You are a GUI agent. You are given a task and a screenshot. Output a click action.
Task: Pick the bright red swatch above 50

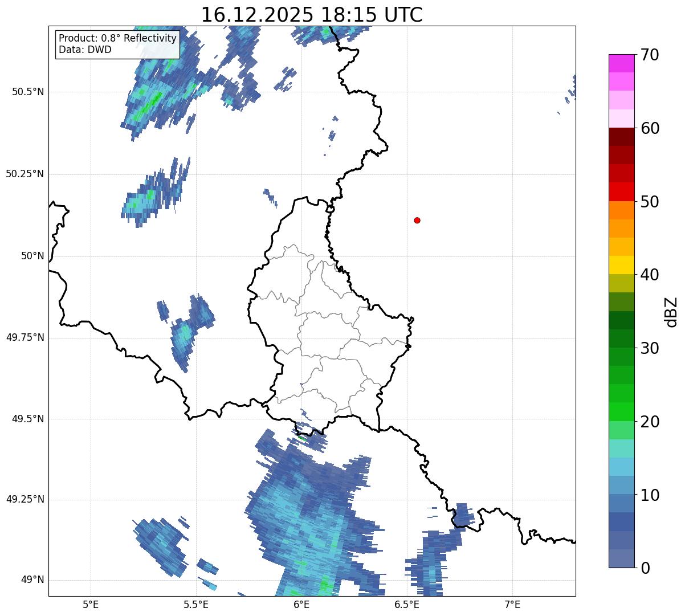(621, 191)
